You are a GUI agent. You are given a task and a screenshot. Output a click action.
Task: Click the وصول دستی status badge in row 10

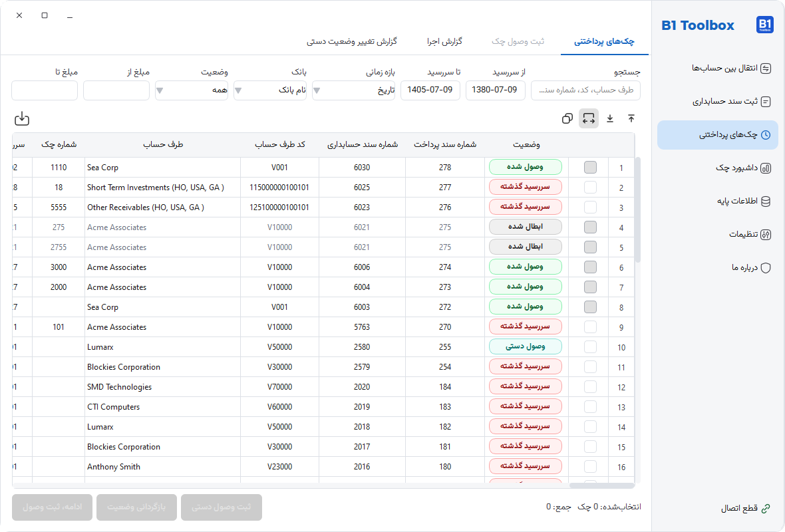tap(525, 347)
